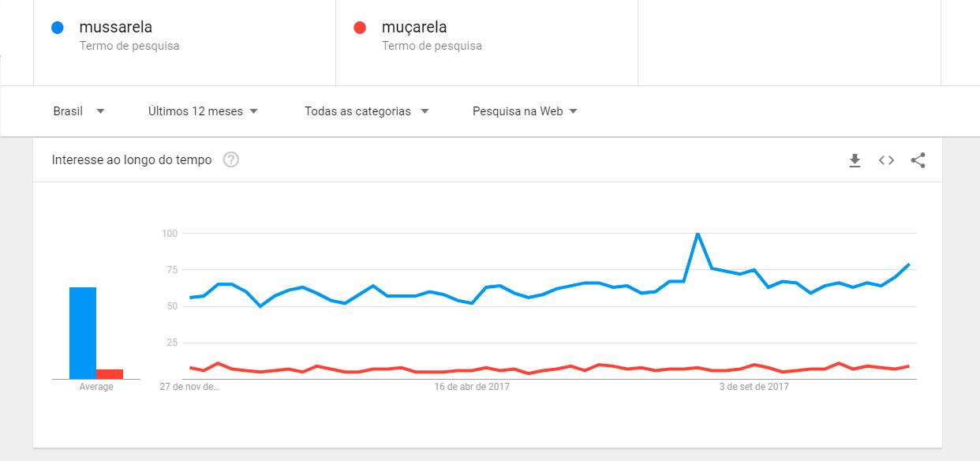Click the 3 de set de 2017 label
The height and width of the screenshot is (461, 980).
[754, 387]
